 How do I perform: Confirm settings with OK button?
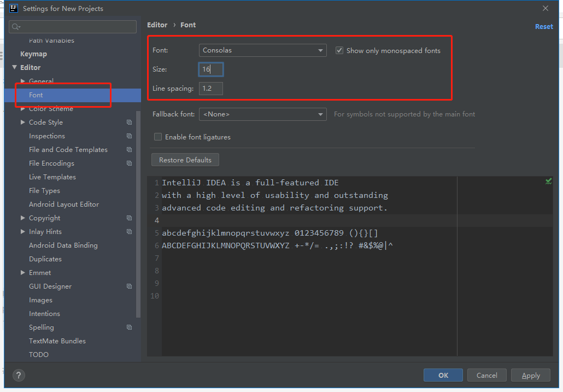443,375
